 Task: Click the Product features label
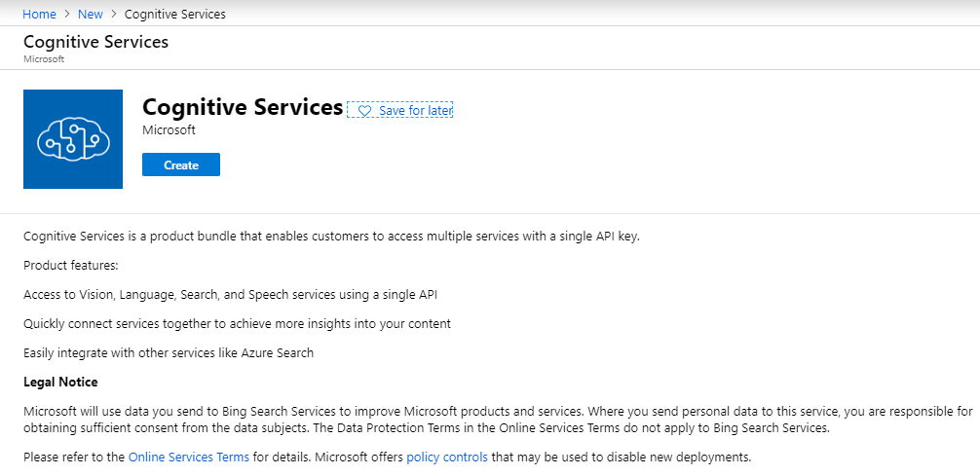[x=70, y=265]
